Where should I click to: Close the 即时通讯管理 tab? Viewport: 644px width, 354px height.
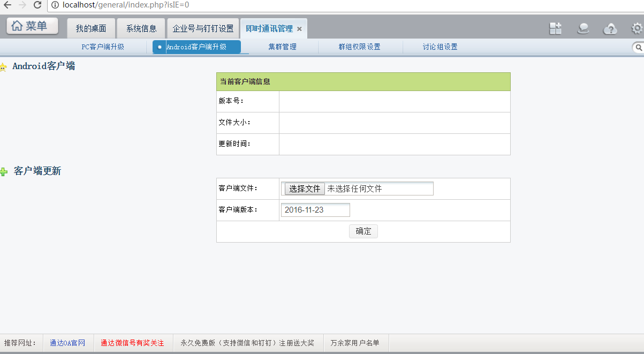pyautogui.click(x=299, y=29)
